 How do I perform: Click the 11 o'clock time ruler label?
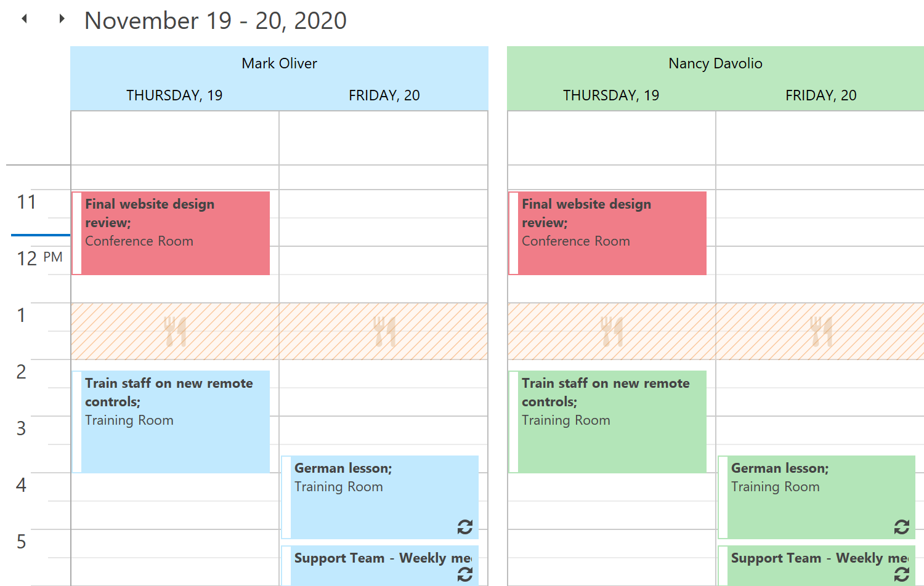(x=27, y=202)
